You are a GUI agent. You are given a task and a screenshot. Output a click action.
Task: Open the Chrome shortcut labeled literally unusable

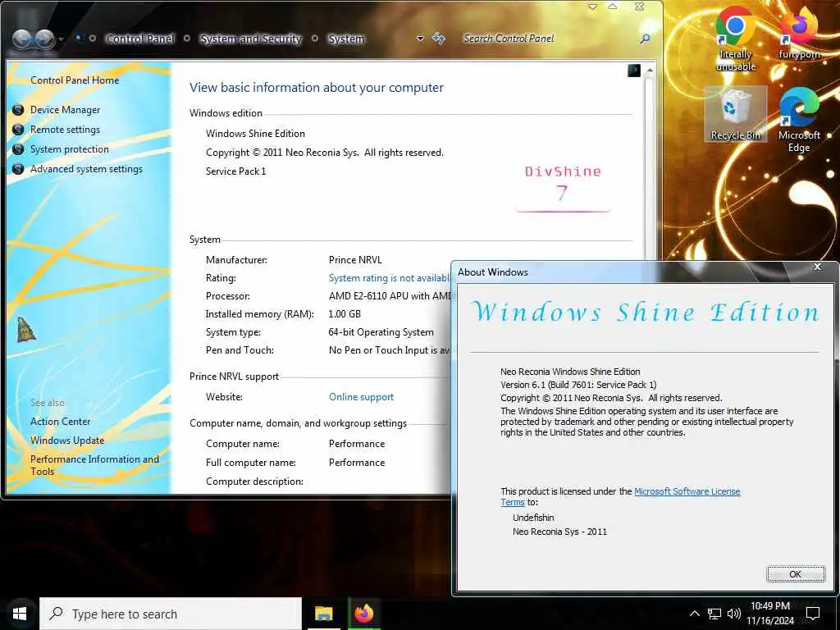tap(736, 39)
